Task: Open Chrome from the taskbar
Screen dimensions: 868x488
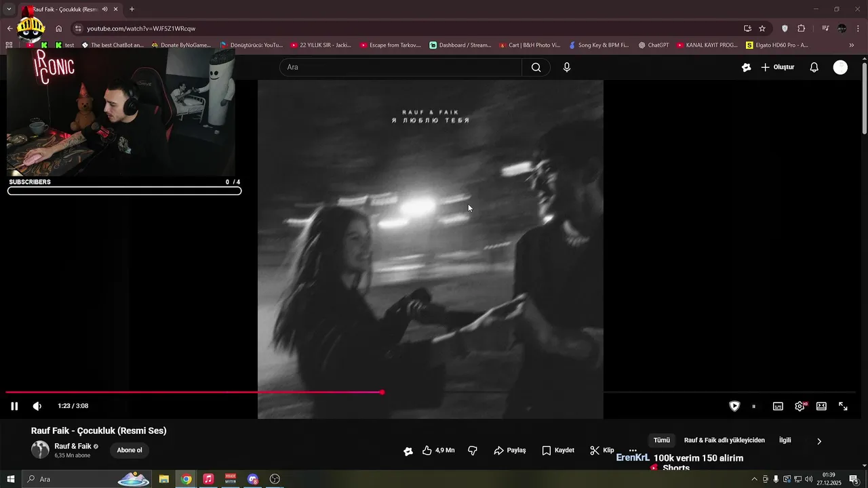Action: (x=186, y=479)
